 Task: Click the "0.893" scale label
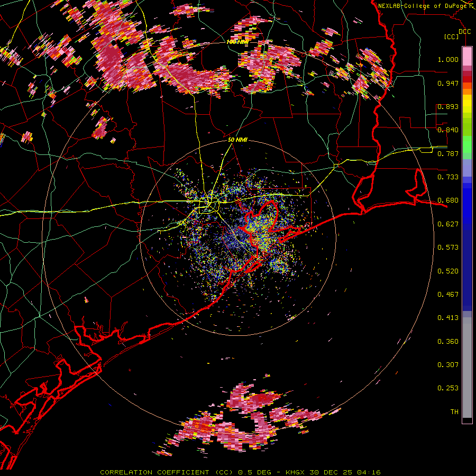point(448,106)
